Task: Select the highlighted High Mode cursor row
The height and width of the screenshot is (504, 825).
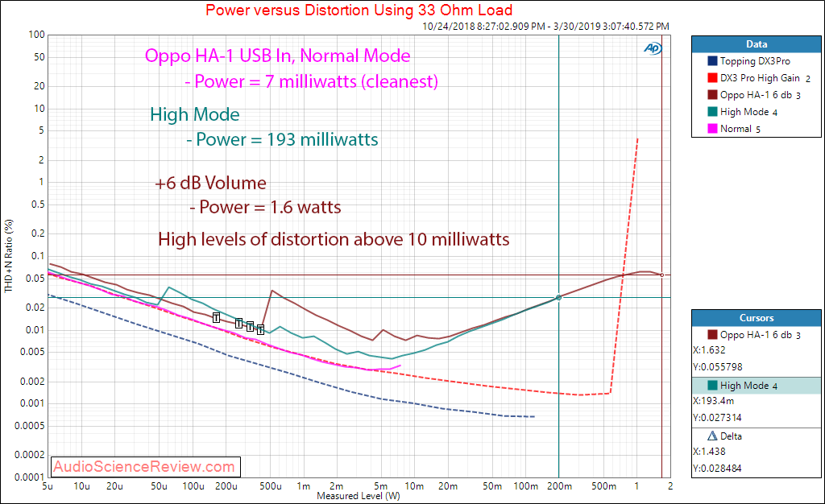Action: click(x=756, y=385)
